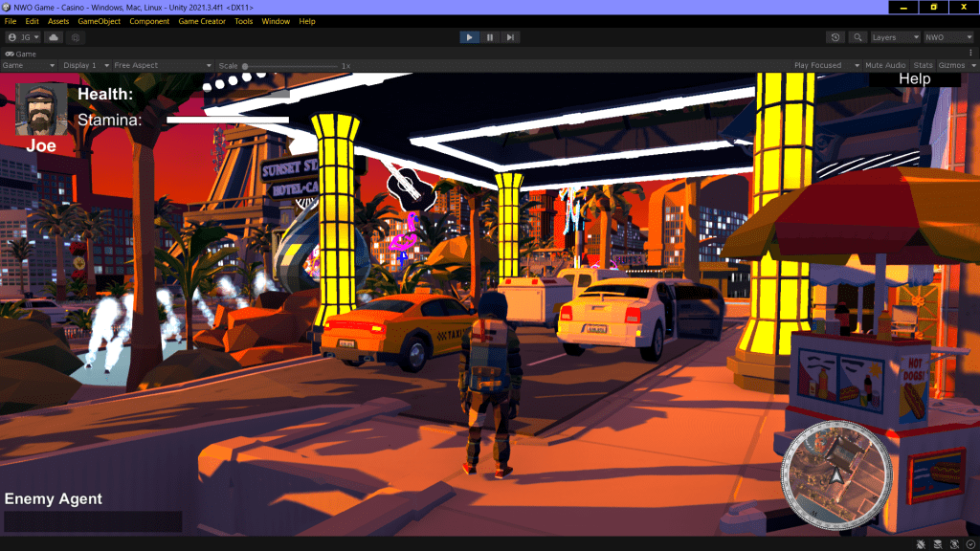
Task: Open the Undo History icon
Action: coord(835,37)
